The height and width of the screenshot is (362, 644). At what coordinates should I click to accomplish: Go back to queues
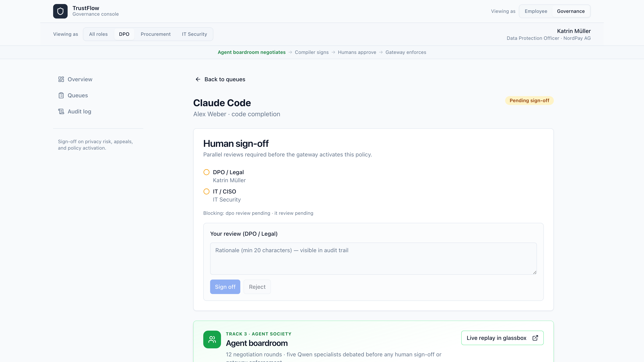[220, 79]
